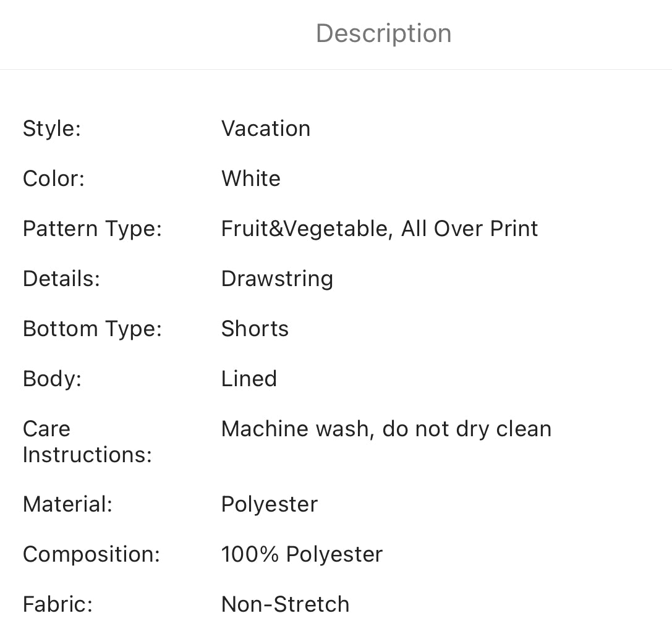The height and width of the screenshot is (642, 672).
Task: Click the Details label
Action: click(61, 279)
